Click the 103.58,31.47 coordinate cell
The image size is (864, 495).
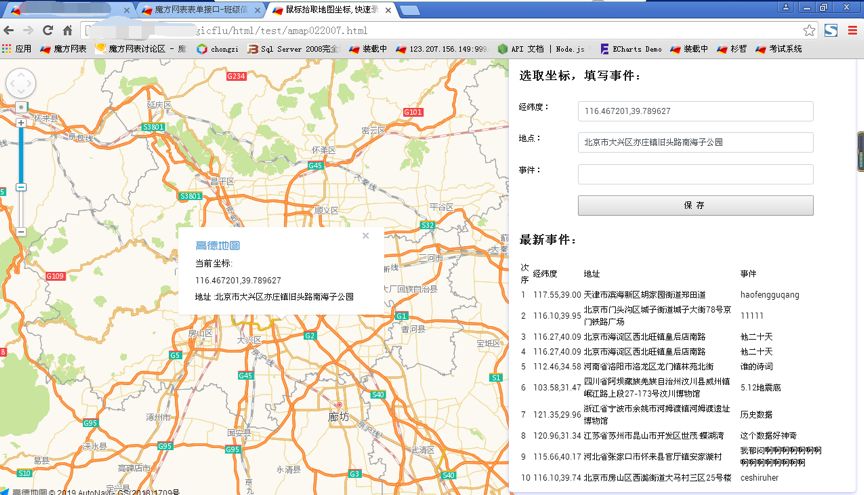[557, 388]
